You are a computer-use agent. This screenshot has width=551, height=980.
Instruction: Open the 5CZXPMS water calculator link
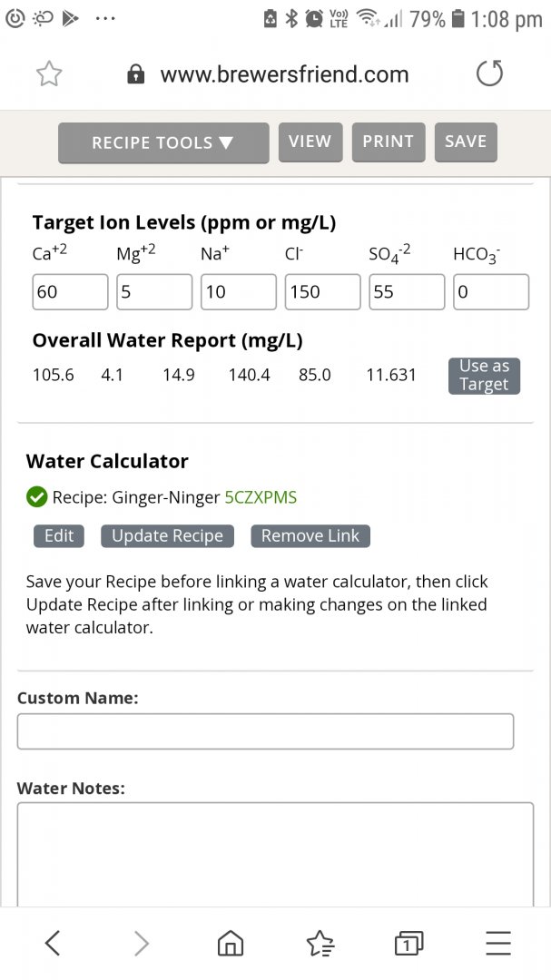tap(261, 497)
